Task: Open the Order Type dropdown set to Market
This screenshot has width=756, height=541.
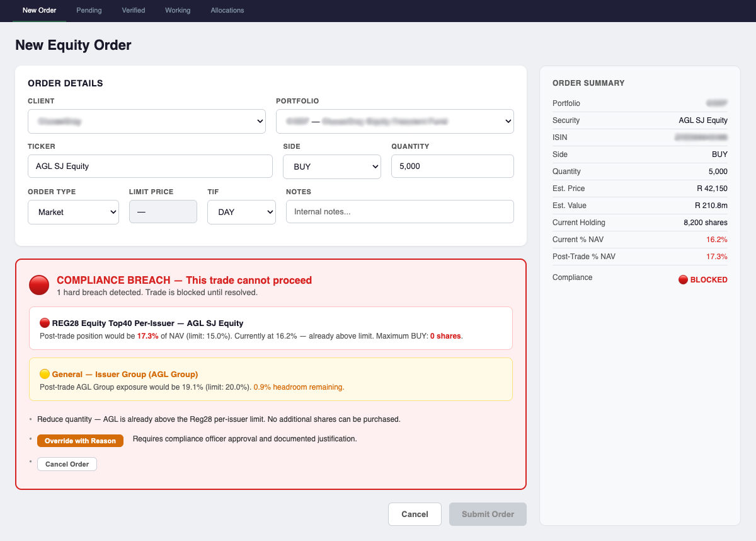Action: (x=73, y=212)
